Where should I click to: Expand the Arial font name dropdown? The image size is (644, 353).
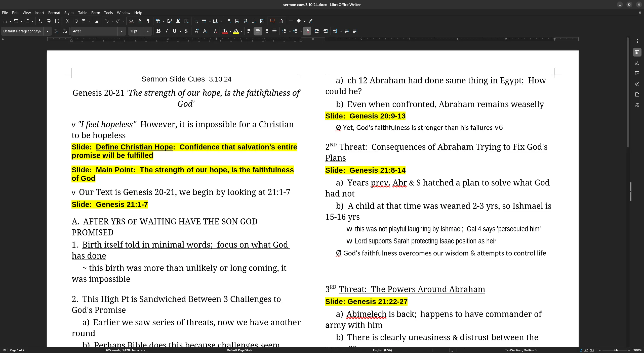[122, 31]
